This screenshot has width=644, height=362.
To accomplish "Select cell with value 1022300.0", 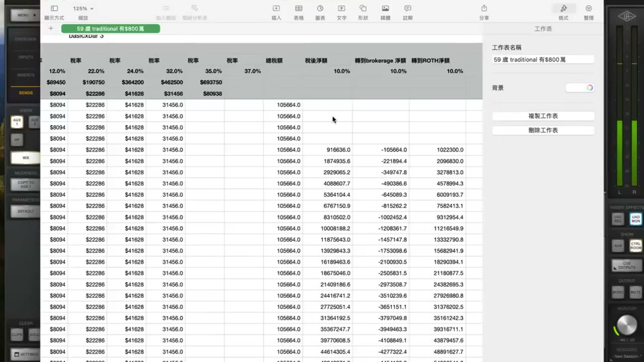I will (438, 150).
